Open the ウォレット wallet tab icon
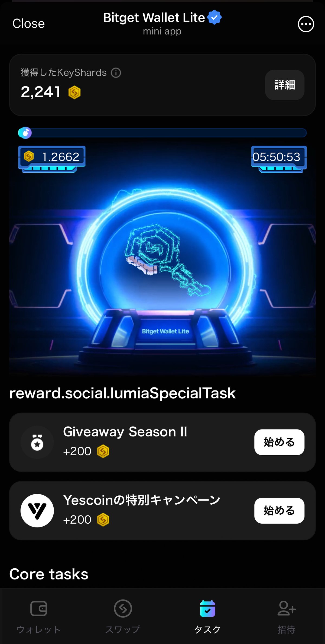This screenshot has height=644, width=325. [x=39, y=608]
